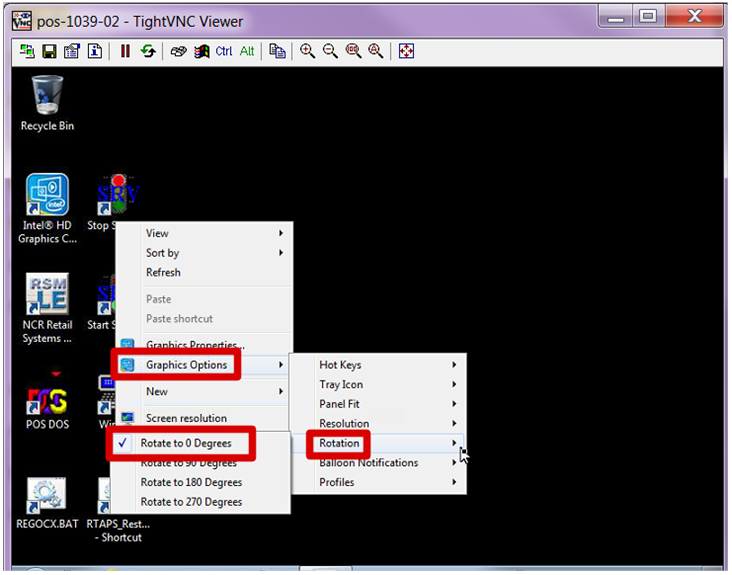Screen dimensions: 732x575
Task: Open the Connection Options toolbar icon
Action: [71, 51]
